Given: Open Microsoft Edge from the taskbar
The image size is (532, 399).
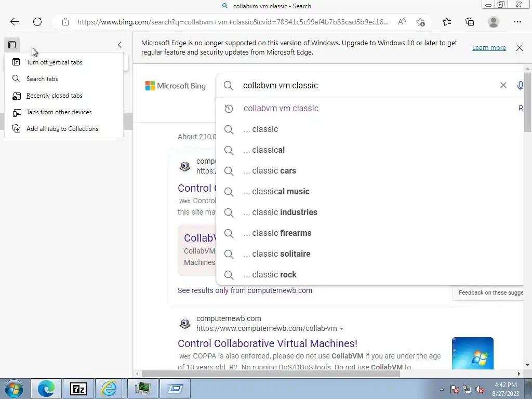Looking at the screenshot, I should [x=46, y=389].
